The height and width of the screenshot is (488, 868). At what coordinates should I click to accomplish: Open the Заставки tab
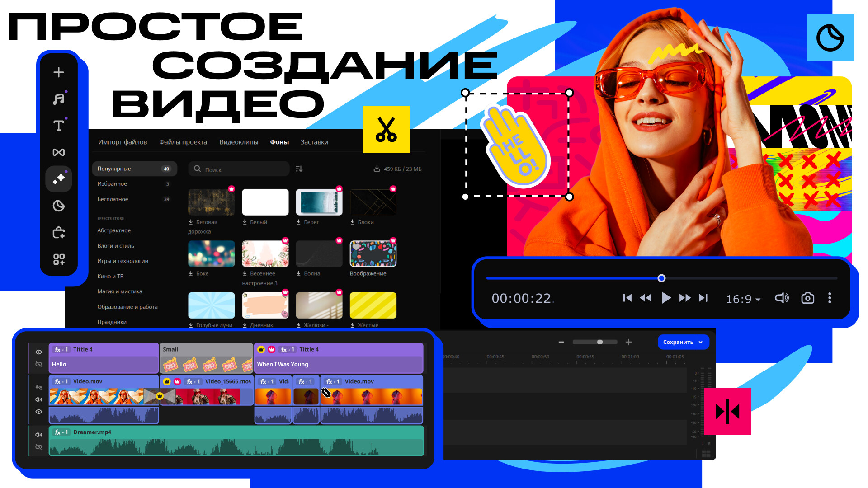[x=314, y=142]
